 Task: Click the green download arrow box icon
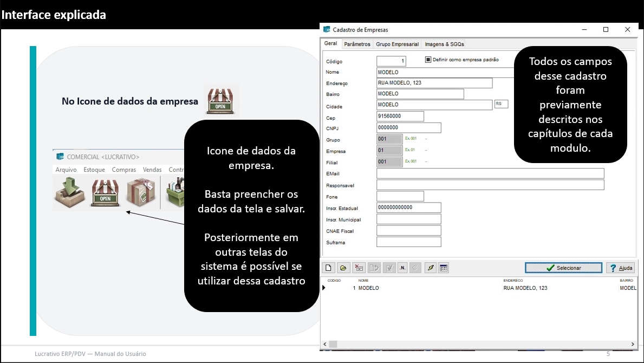69,193
